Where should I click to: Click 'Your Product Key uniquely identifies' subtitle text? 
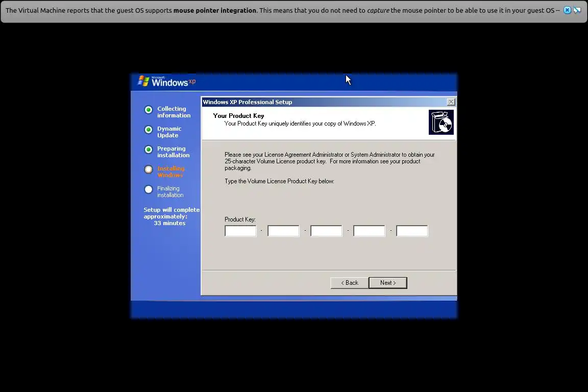(x=300, y=124)
